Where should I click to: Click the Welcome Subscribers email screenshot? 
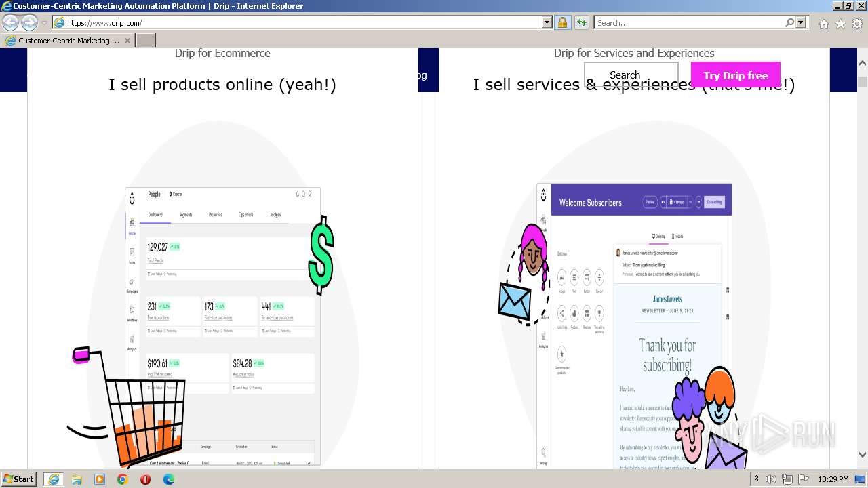coord(634,325)
